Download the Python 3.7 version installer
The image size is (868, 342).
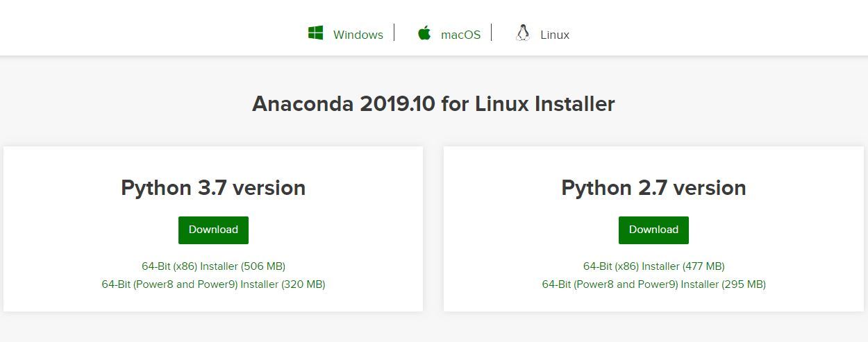213,230
